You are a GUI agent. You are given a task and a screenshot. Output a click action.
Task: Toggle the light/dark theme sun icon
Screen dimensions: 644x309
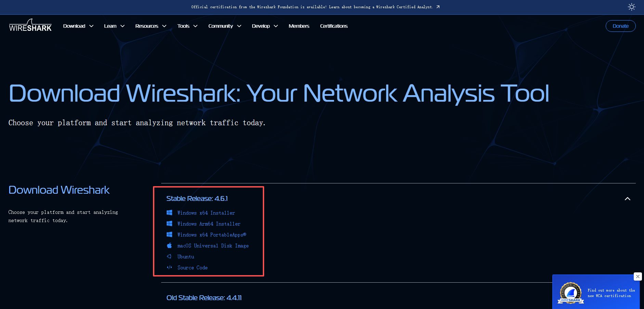click(x=631, y=7)
